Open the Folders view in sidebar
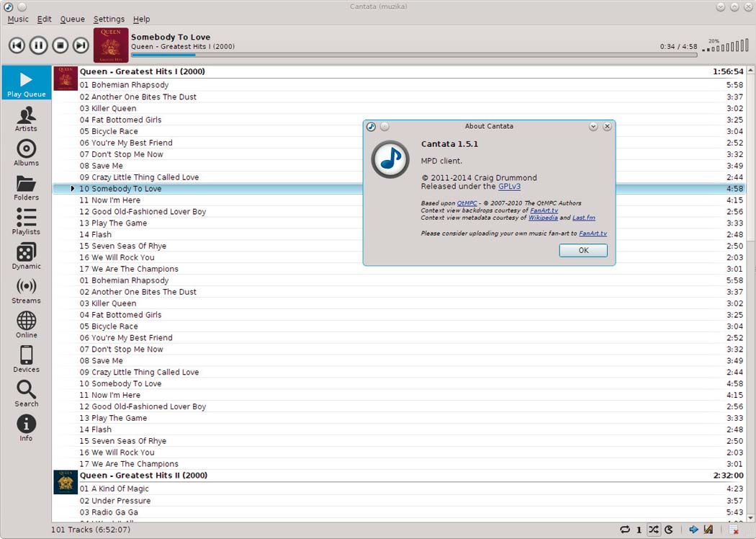 (x=26, y=187)
